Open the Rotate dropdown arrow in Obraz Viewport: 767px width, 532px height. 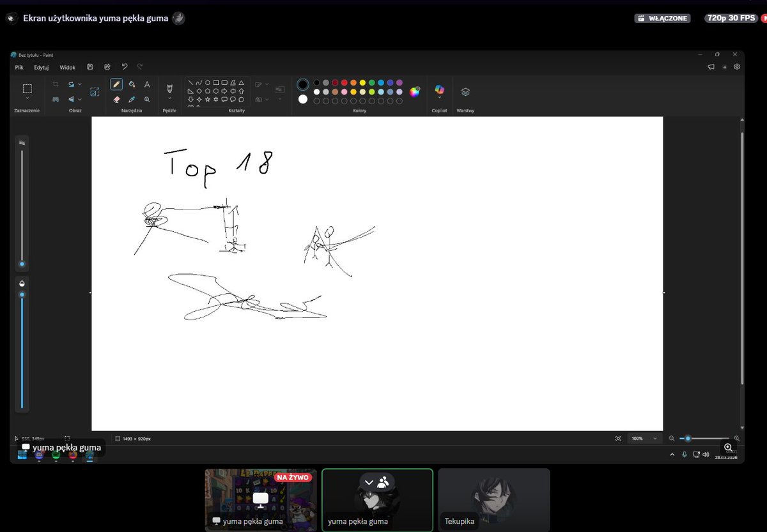click(80, 84)
